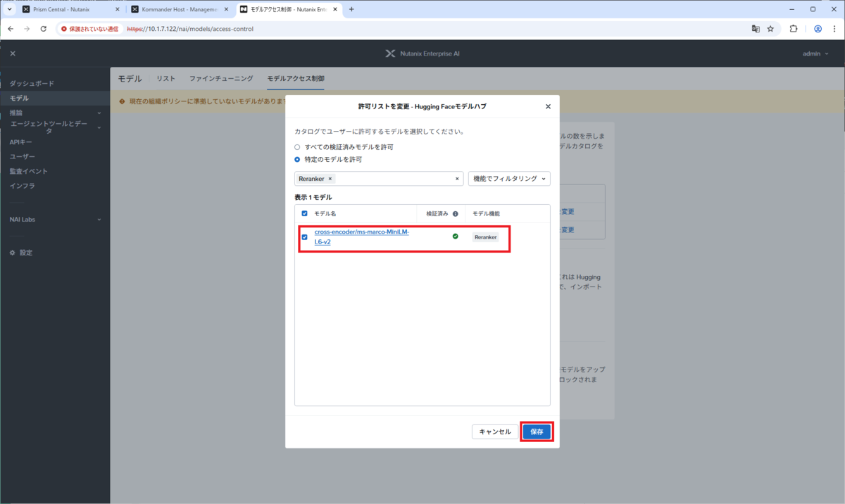Click the Nutanix Enterprise AI logo
The image size is (845, 504).
(x=423, y=53)
